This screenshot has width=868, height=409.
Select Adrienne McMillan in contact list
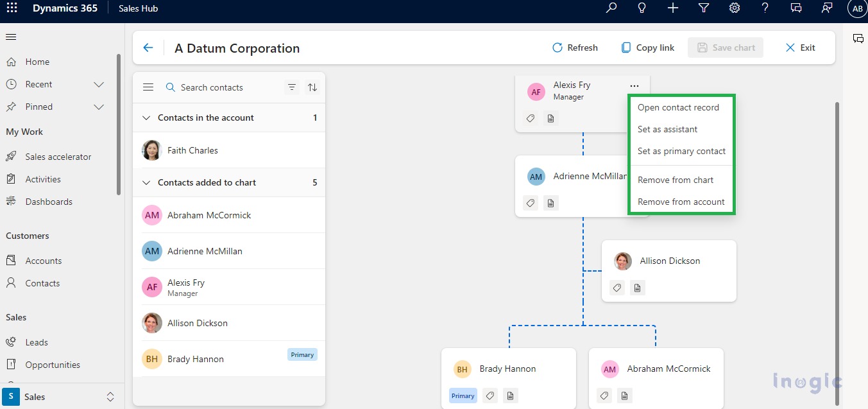[229, 251]
